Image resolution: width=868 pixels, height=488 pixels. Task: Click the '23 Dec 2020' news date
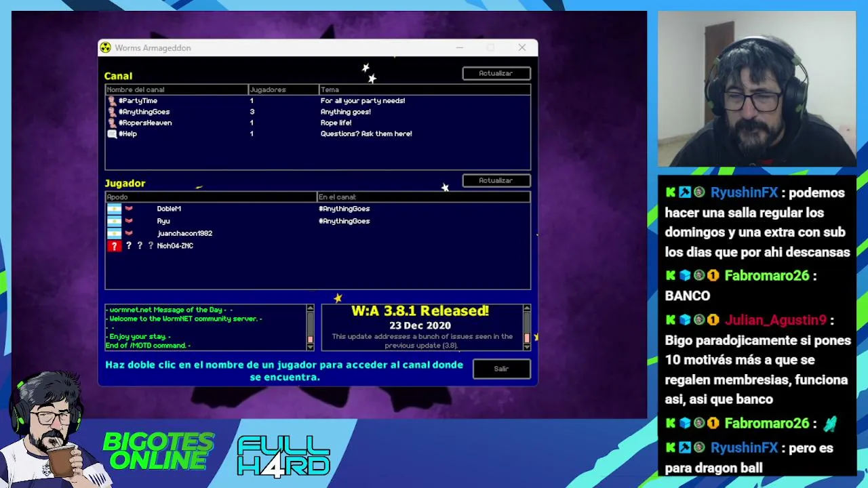[420, 325]
